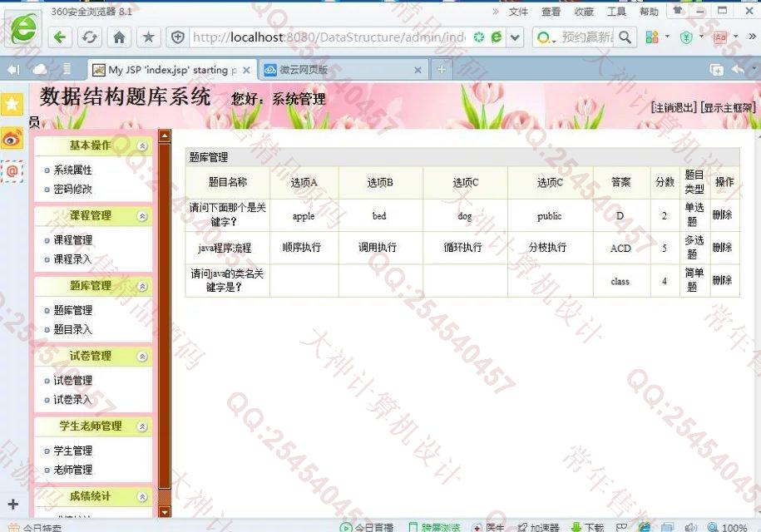Click the skin shirt icon in title bar
This screenshot has width=761, height=532.
coord(678,10)
